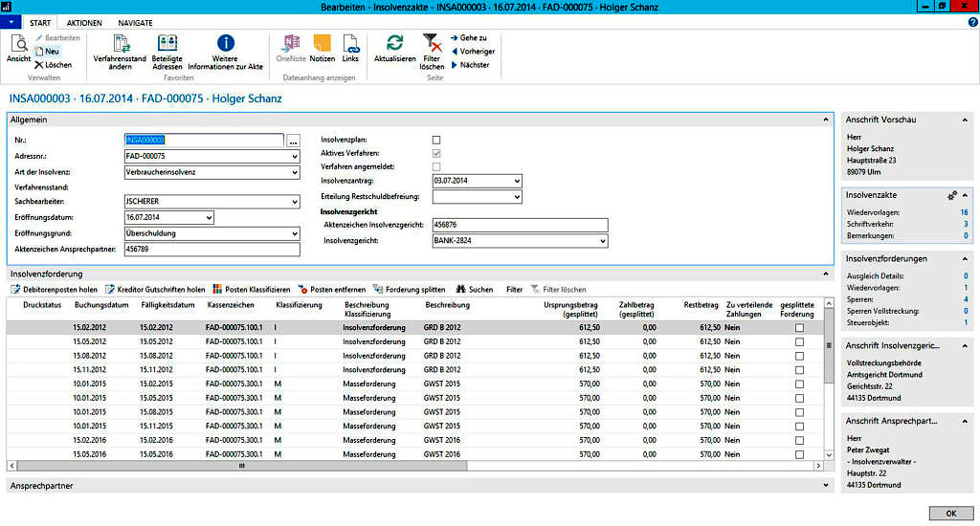Enable the Insolvenzplan checkbox
This screenshot has width=980, height=526.
[x=436, y=140]
